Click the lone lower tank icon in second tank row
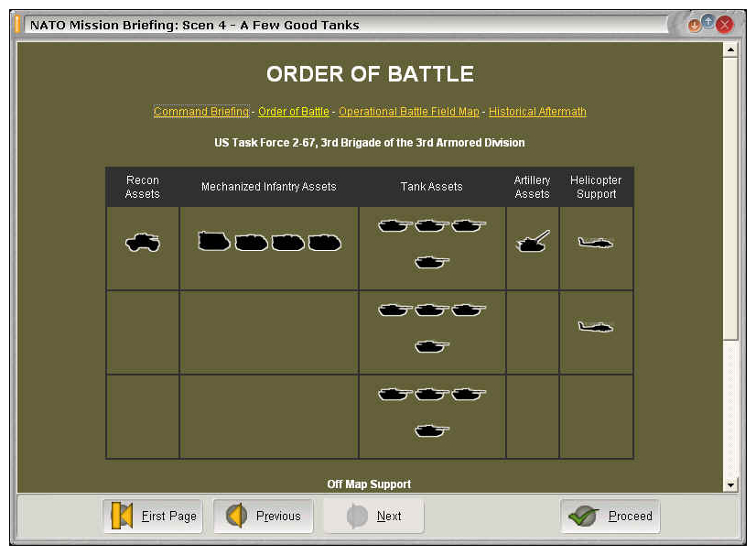 (432, 346)
